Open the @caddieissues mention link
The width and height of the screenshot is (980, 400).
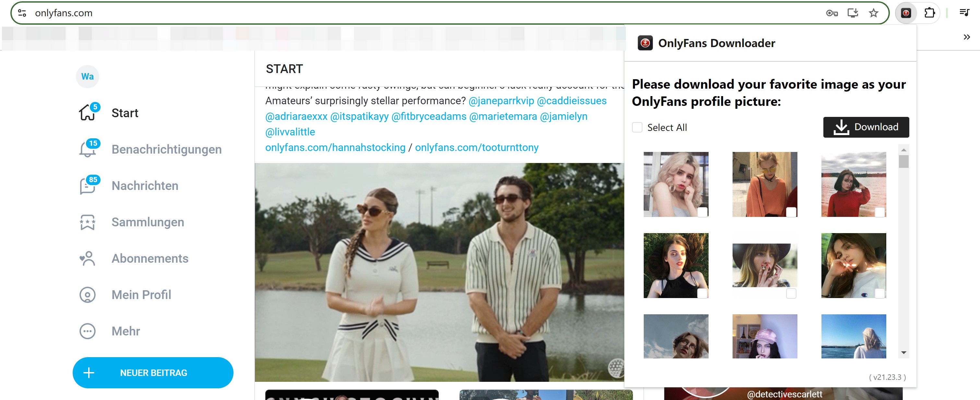572,101
